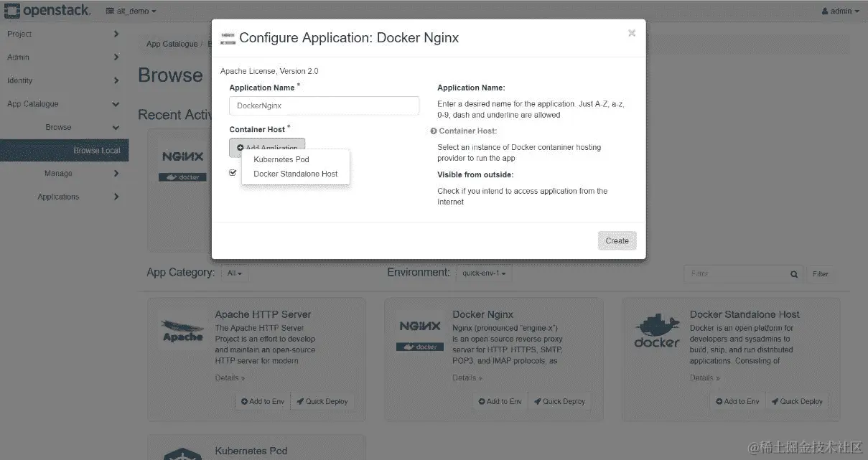Click the Application Name input field
The image size is (868, 460).
[324, 105]
